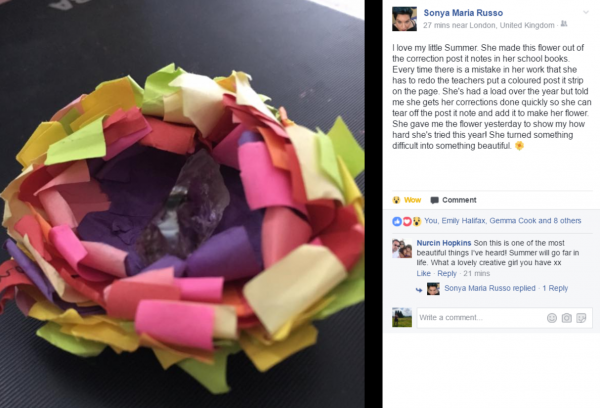
Task: Click the Love heart reaction icon
Action: [407, 221]
